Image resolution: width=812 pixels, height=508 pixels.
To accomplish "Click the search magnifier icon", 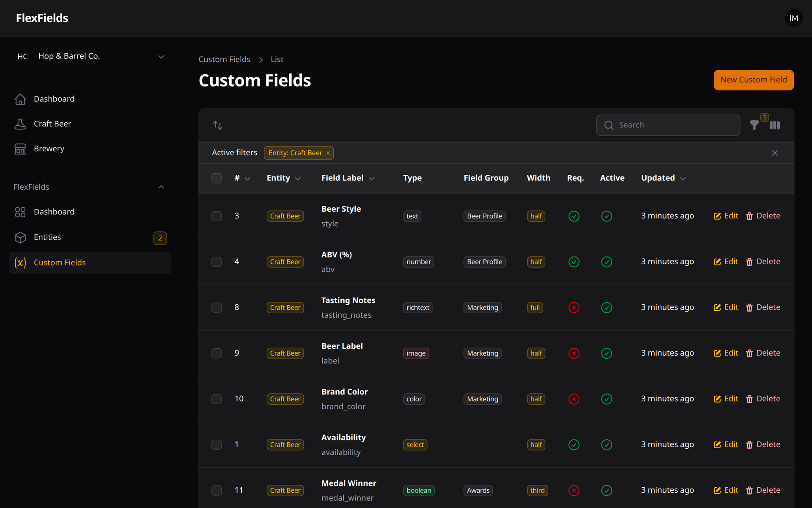I will 609,125.
